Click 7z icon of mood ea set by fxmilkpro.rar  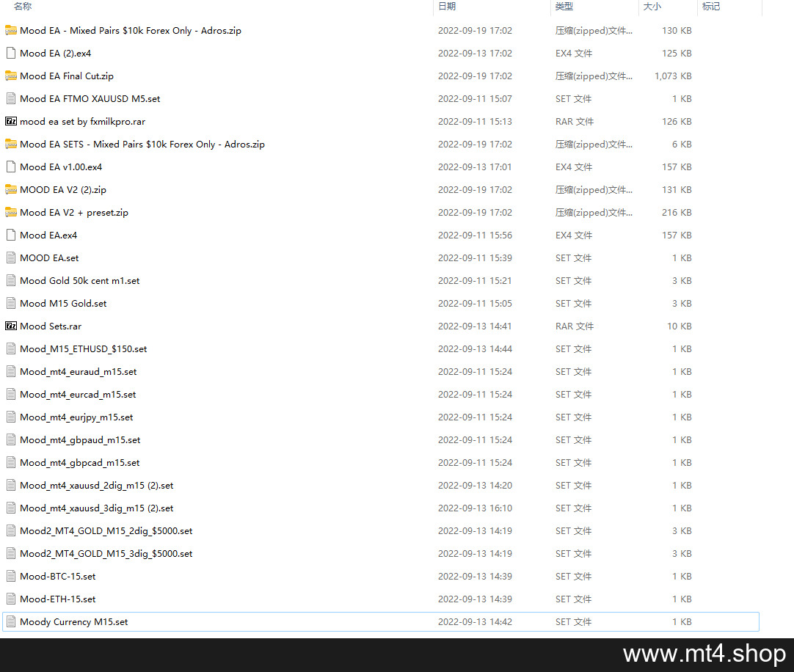click(10, 122)
